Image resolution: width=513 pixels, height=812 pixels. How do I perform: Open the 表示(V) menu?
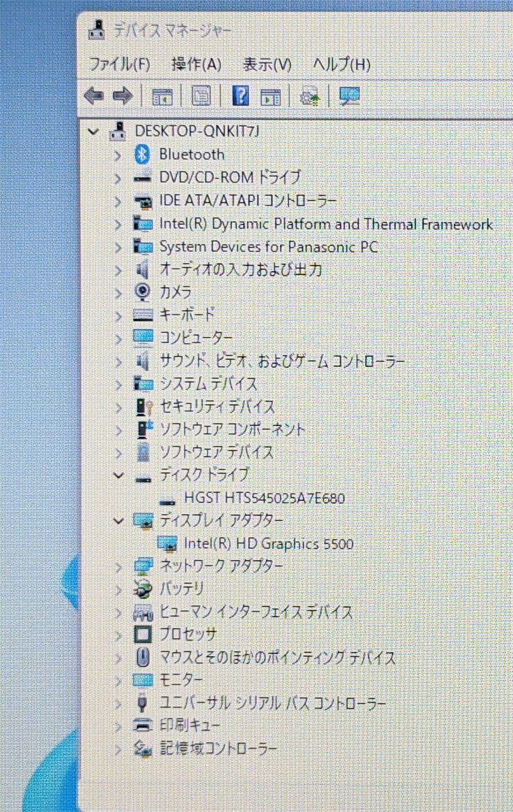click(x=267, y=64)
